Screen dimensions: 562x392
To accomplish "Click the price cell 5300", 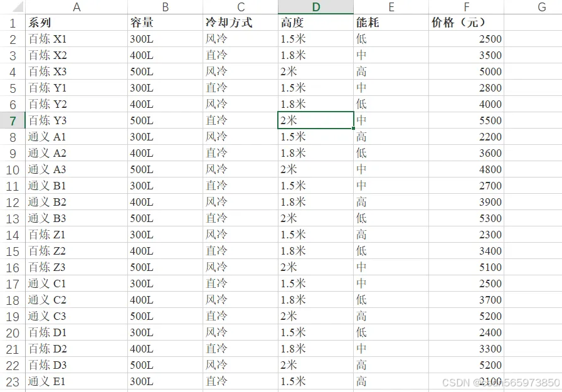I will pyautogui.click(x=466, y=218).
